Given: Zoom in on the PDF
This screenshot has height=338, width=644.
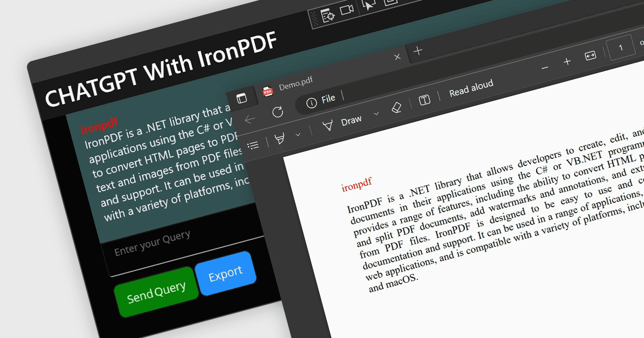Looking at the screenshot, I should point(567,62).
